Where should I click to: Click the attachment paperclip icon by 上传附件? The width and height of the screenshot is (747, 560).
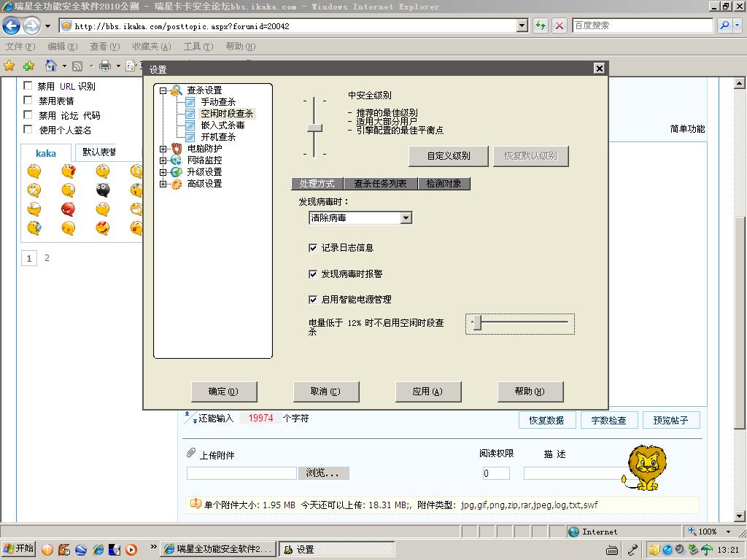tap(191, 453)
